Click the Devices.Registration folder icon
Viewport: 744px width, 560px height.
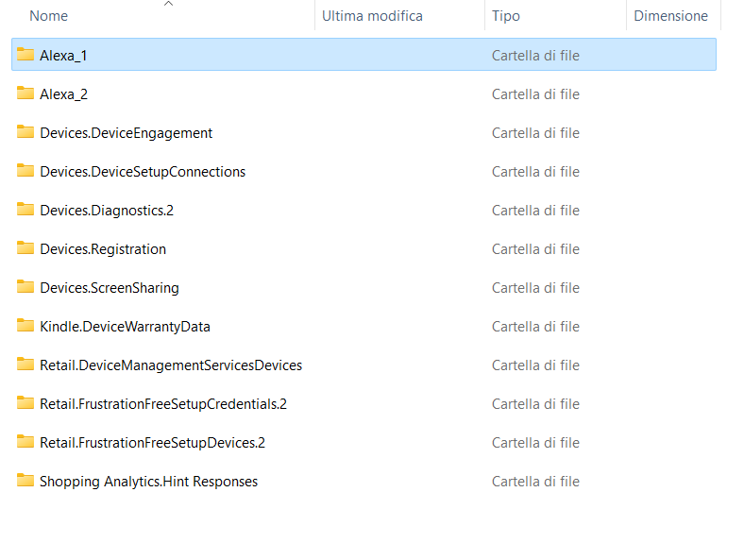(25, 247)
